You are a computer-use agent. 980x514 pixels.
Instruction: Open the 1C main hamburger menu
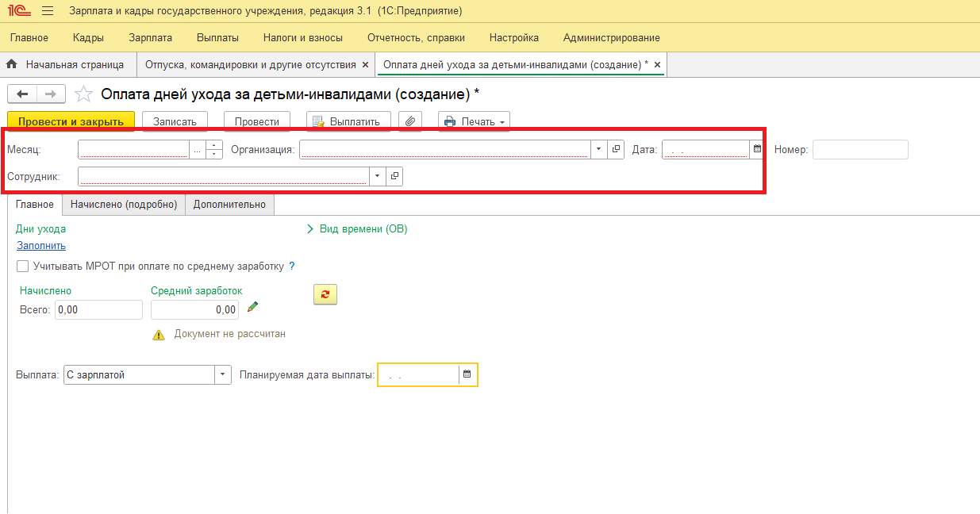(x=47, y=11)
